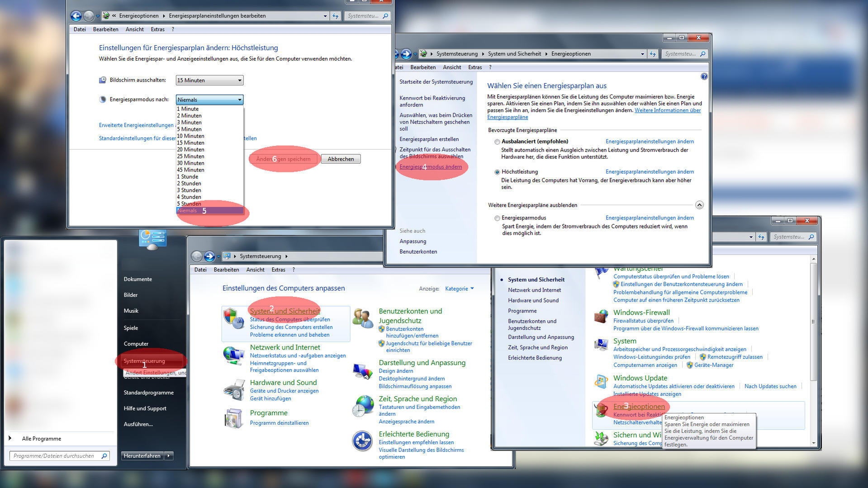This screenshot has width=868, height=488.
Task: Click the Abbrechen button
Action: [341, 159]
